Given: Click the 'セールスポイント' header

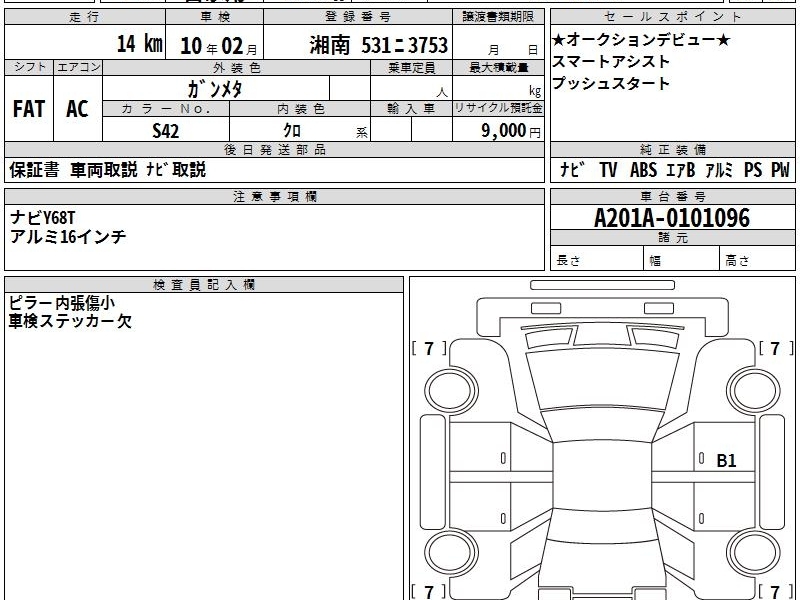Looking at the screenshot, I should coord(672,17).
